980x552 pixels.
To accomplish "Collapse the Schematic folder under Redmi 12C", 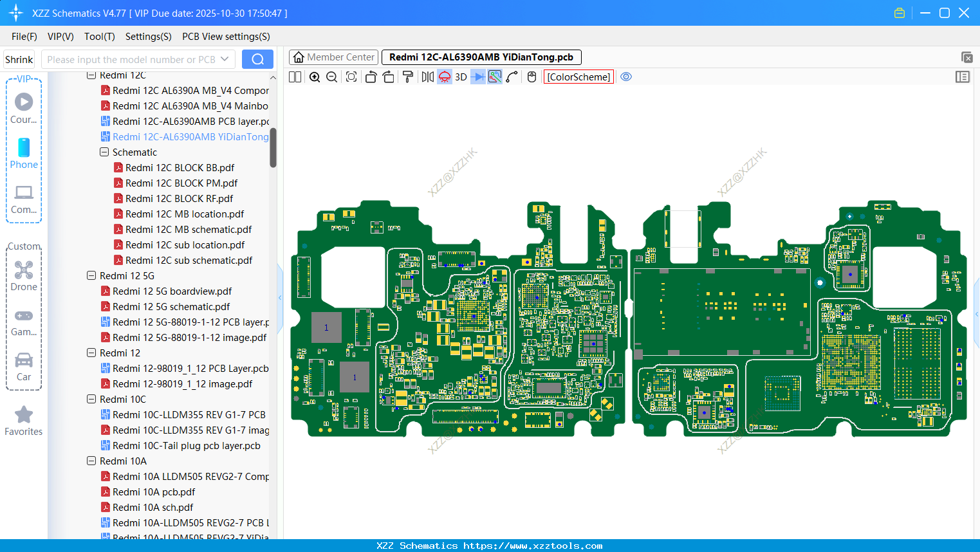I will 104,152.
